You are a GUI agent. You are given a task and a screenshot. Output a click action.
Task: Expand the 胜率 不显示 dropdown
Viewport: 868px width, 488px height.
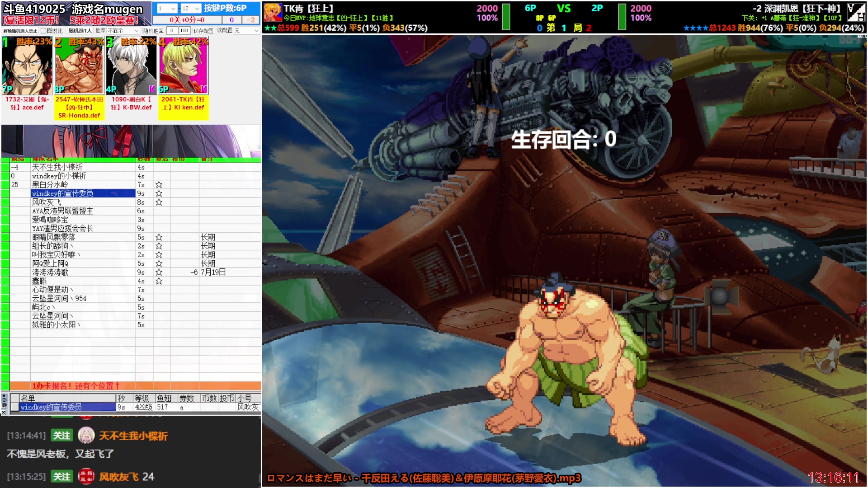point(123,31)
